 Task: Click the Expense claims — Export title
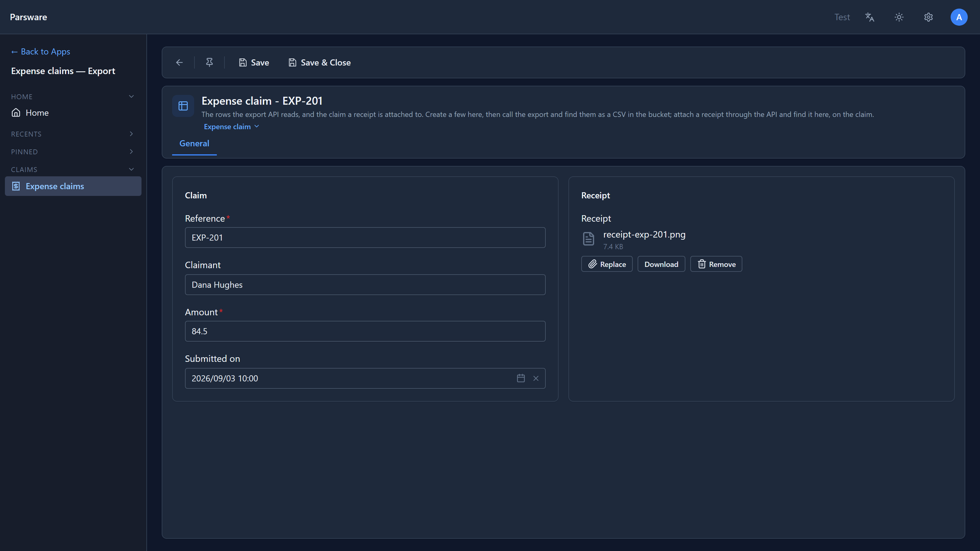pyautogui.click(x=63, y=71)
